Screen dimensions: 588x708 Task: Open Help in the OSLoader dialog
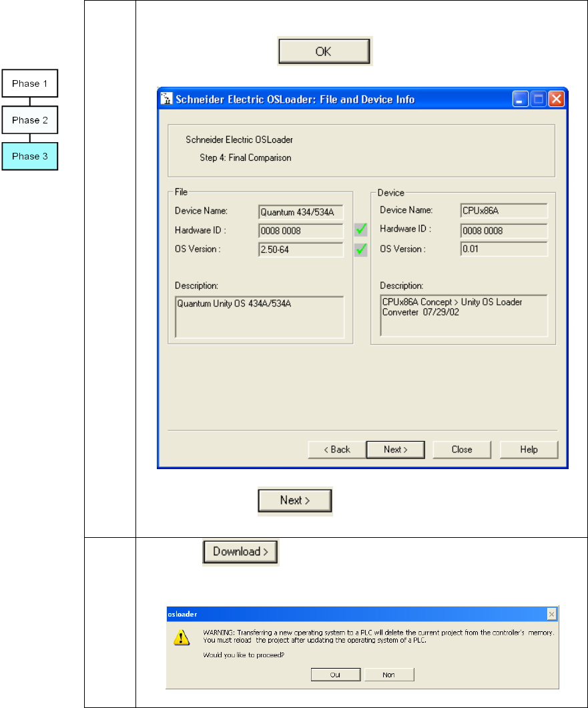[x=529, y=449]
